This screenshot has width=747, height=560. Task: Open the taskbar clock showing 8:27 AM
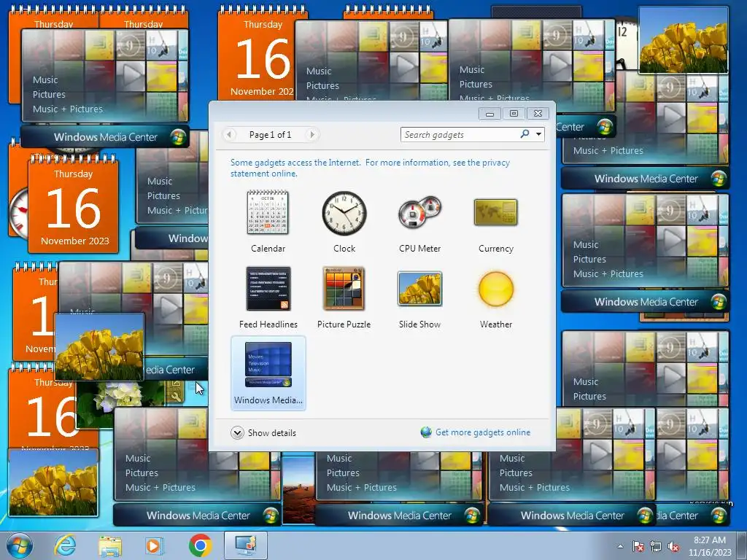[x=710, y=546]
